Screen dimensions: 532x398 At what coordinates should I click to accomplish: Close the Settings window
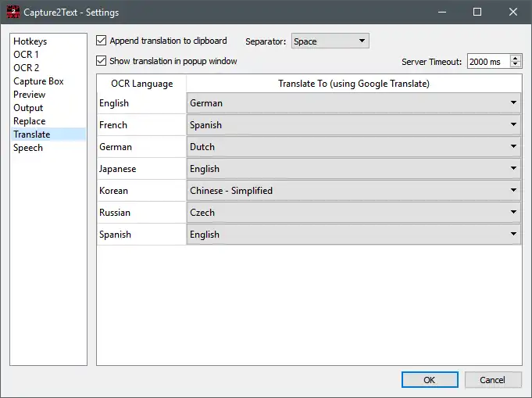[x=512, y=12]
